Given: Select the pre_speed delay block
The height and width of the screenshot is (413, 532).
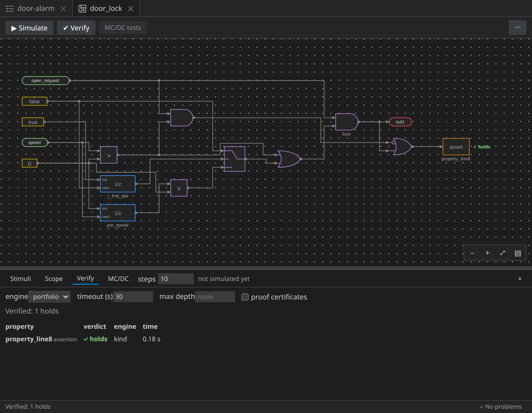Looking at the screenshot, I should (118, 213).
